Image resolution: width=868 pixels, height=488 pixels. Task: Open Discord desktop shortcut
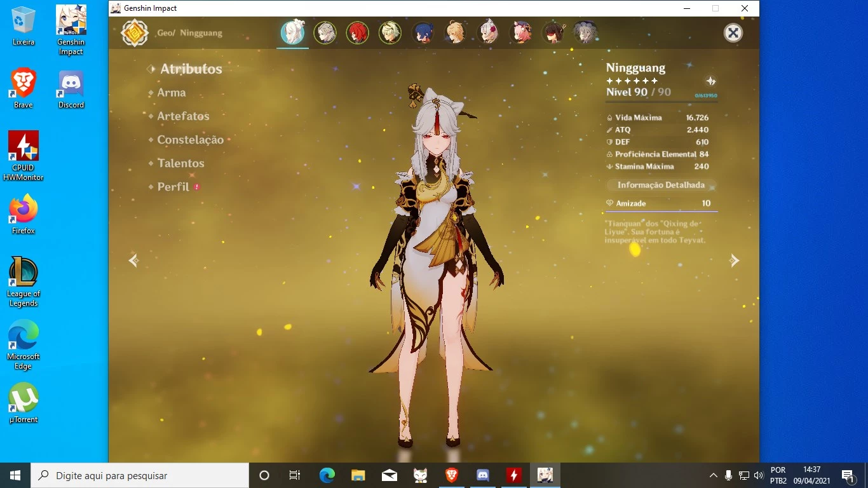71,89
